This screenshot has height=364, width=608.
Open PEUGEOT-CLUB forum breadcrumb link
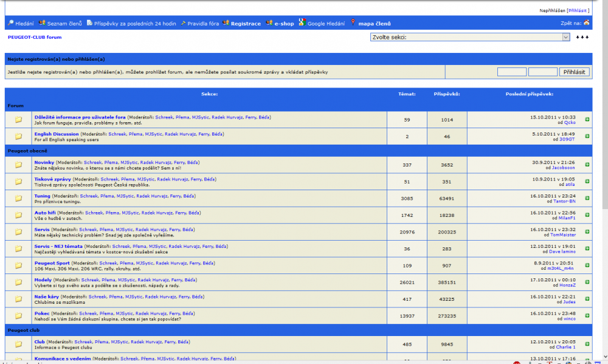(35, 37)
